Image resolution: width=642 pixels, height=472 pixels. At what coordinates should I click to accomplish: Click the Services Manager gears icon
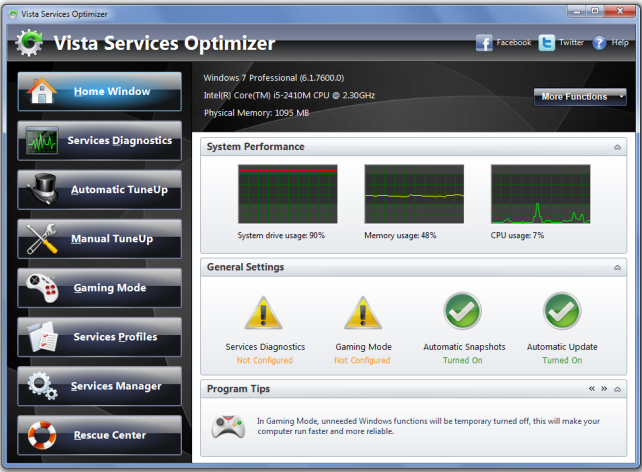point(43,385)
